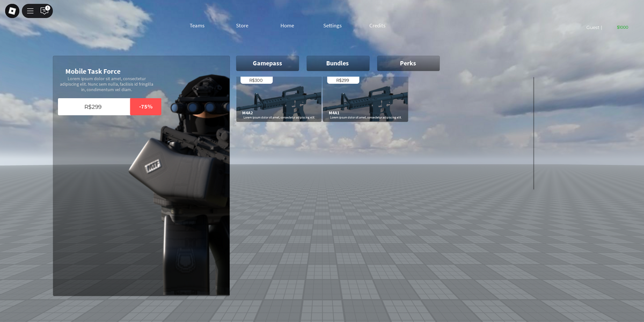Open the chat icon with notification badge
The width and height of the screenshot is (644, 322).
[45, 11]
